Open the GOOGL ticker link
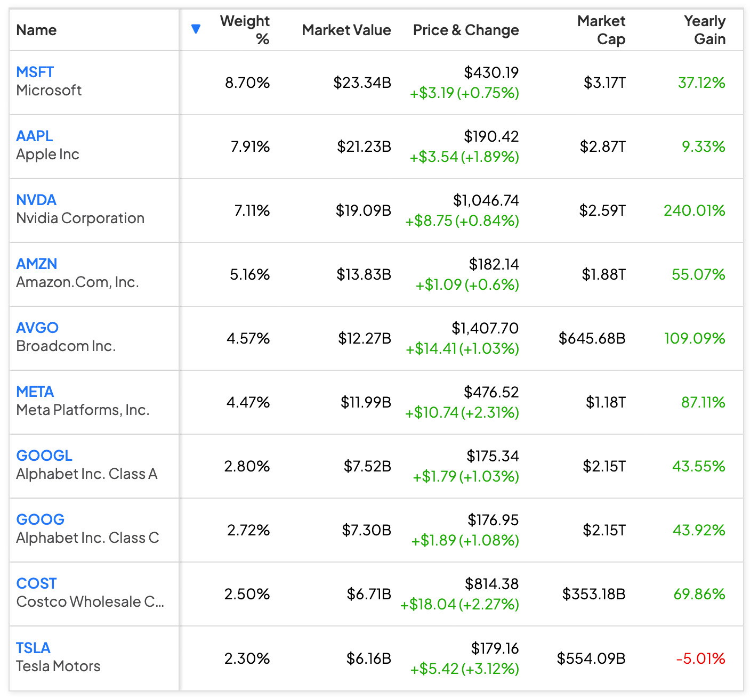 (44, 455)
